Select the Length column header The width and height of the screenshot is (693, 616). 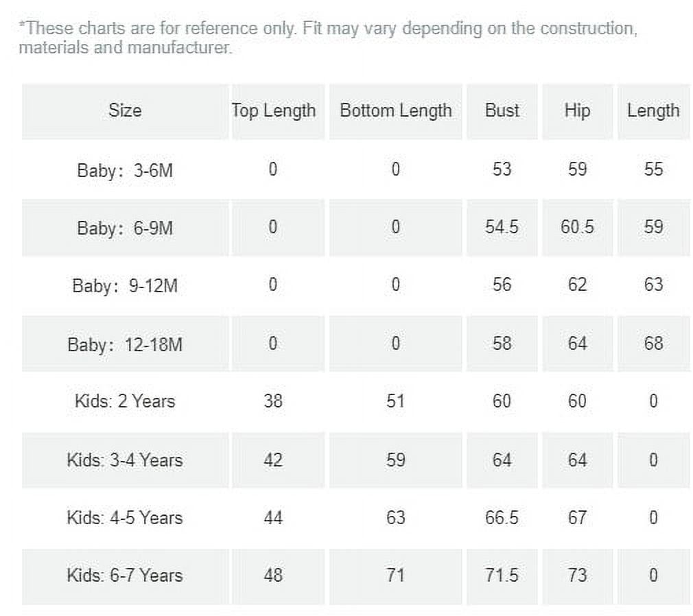coord(653,111)
